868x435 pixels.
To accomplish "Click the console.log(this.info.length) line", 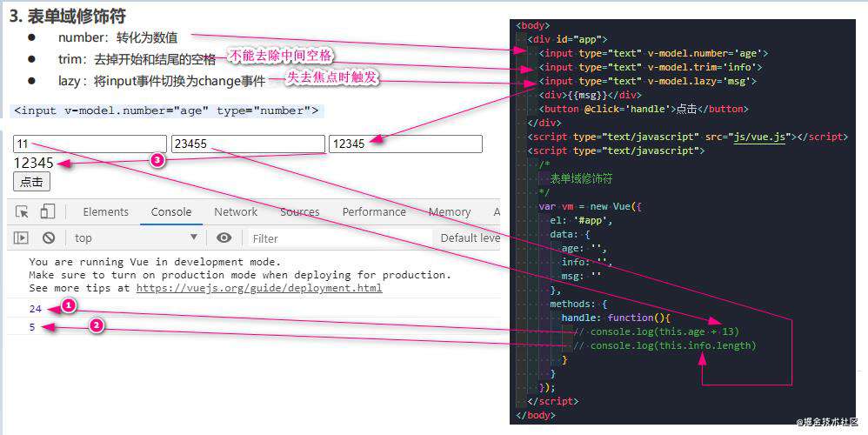I will (664, 345).
